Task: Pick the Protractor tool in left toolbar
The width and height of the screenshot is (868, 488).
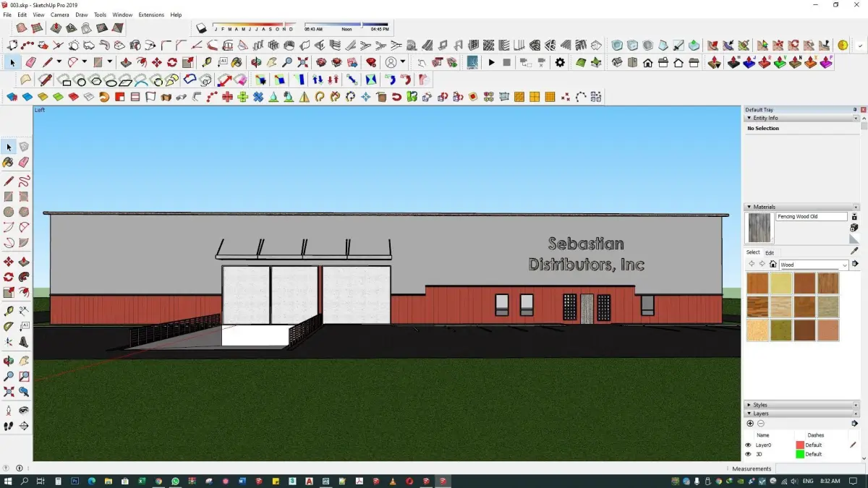Action: click(x=9, y=327)
